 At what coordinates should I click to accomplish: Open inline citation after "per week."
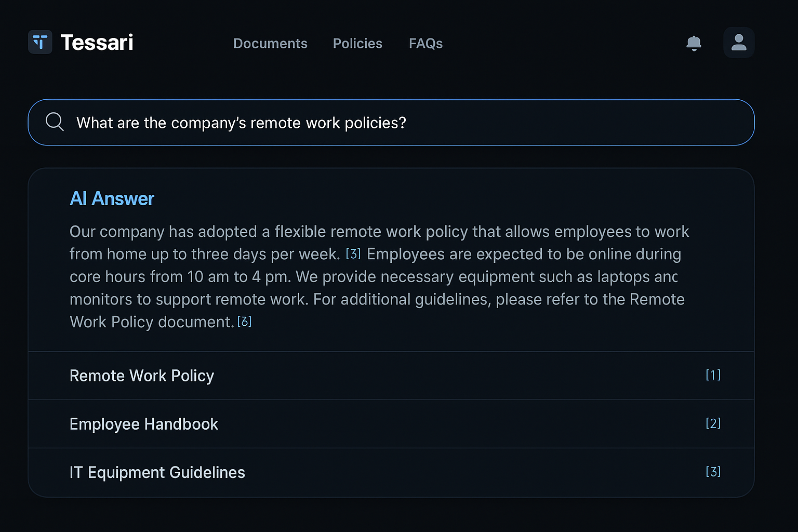click(353, 254)
